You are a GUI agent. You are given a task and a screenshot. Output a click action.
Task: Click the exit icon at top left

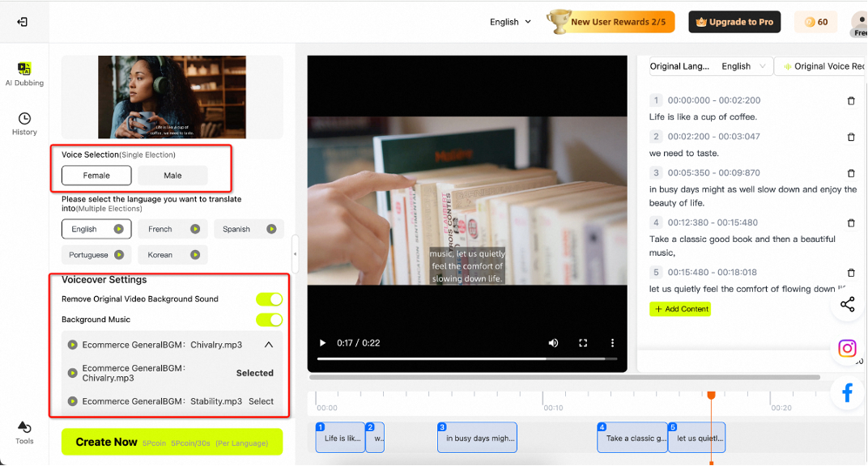coord(22,22)
